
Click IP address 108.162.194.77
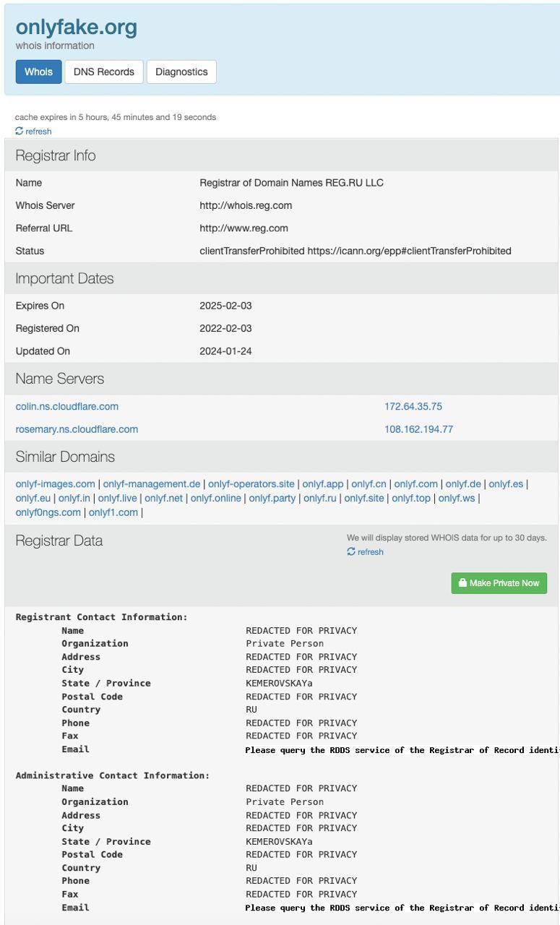click(418, 429)
